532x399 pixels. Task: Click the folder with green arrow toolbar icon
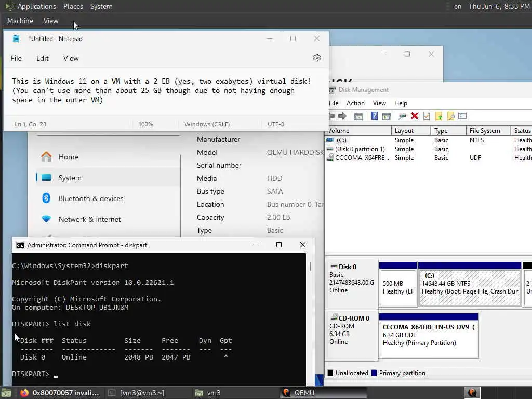(x=438, y=116)
